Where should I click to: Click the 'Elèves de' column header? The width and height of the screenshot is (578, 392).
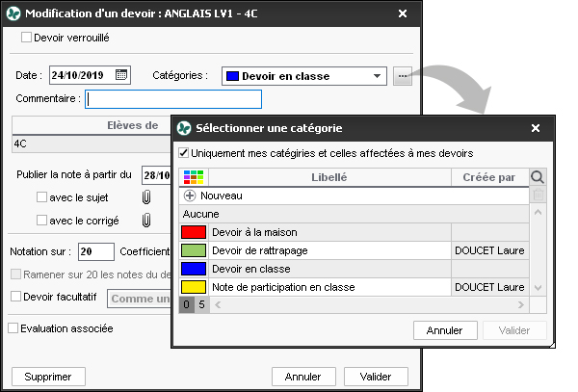92,125
